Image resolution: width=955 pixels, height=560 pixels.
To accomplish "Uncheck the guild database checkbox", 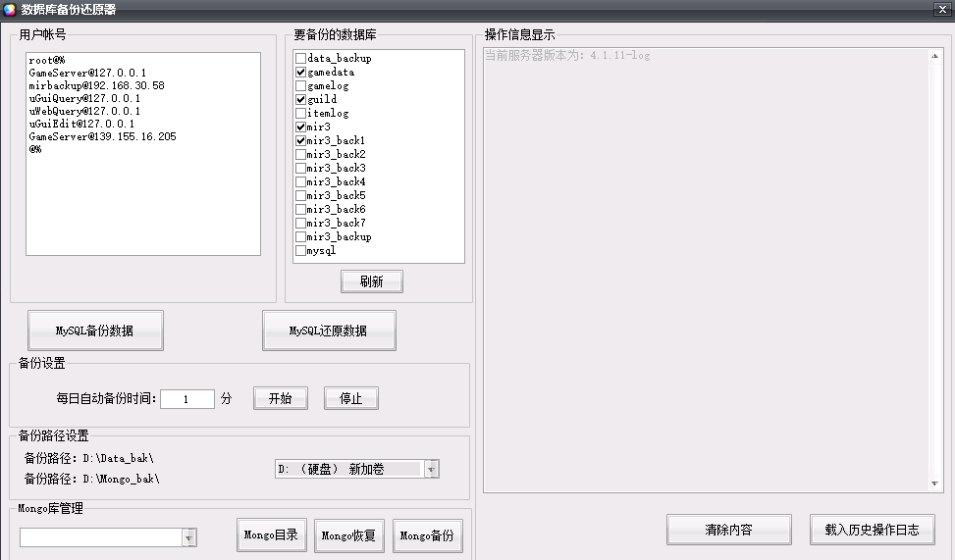I will click(301, 100).
